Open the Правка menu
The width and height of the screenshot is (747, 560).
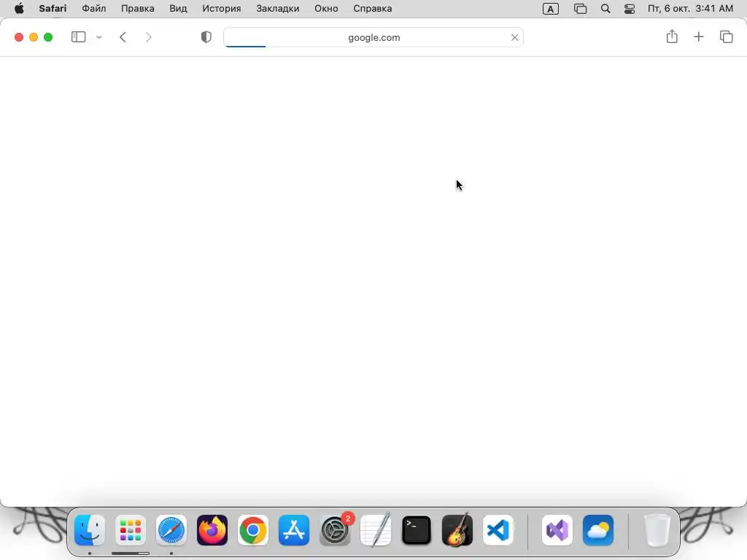(x=138, y=9)
